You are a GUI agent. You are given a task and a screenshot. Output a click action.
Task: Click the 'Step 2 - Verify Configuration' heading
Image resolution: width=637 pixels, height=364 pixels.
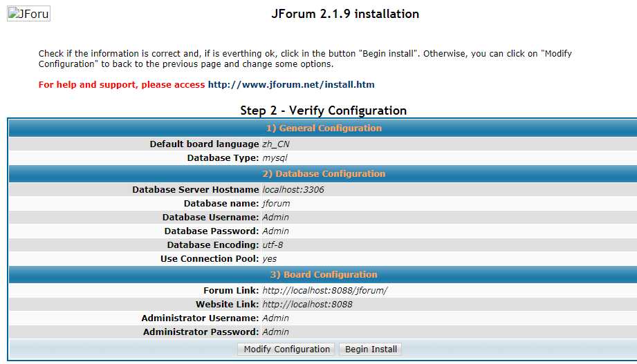(324, 111)
